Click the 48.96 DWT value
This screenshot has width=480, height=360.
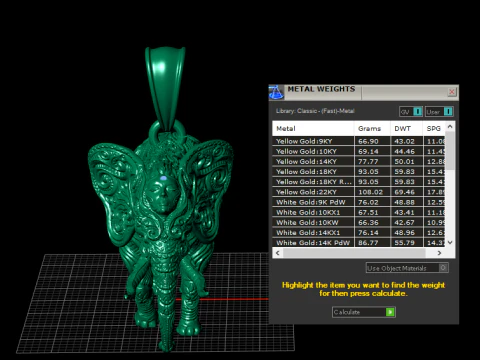pyautogui.click(x=405, y=233)
